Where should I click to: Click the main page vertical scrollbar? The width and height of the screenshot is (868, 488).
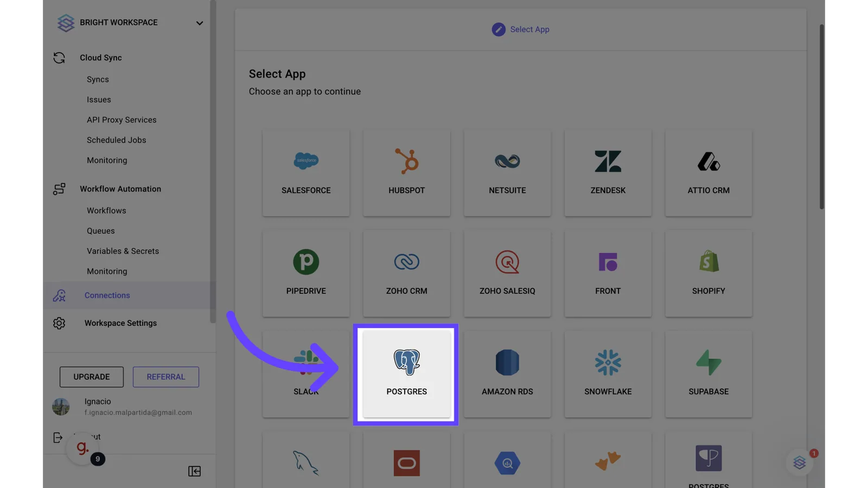point(821,117)
